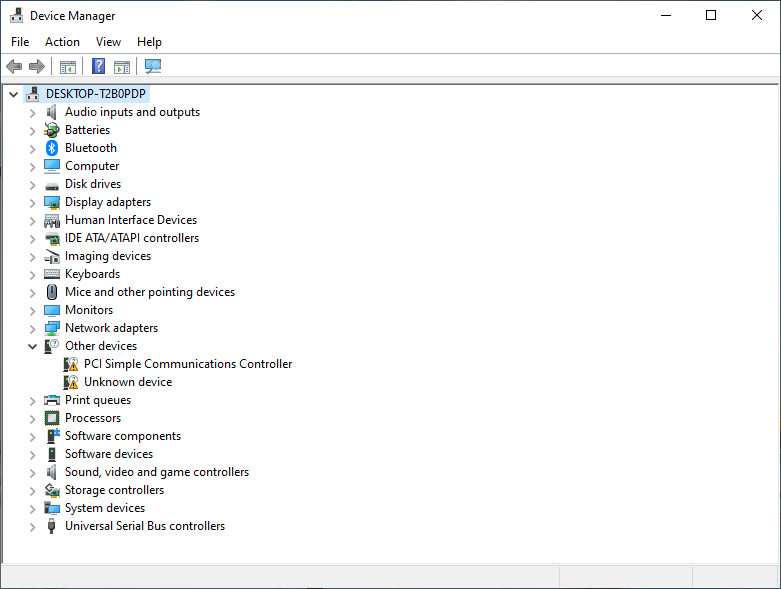Click the Bluetooth category icon

pyautogui.click(x=52, y=148)
